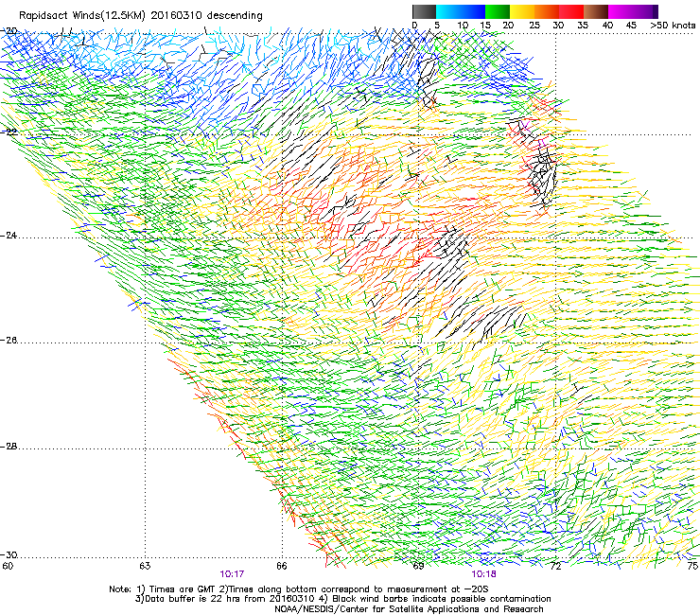Viewport: 700px width, 615px height.
Task: Click the longitude label '69'
Action: (x=418, y=566)
